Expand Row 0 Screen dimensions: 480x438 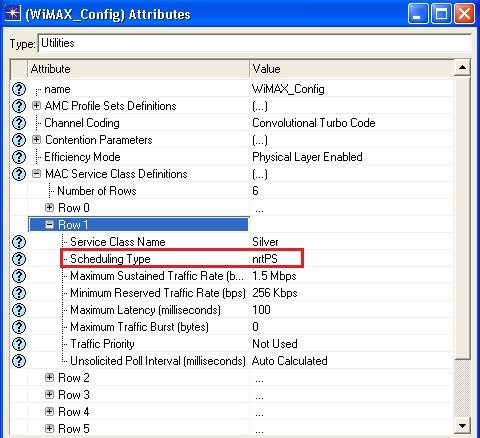[x=49, y=208]
